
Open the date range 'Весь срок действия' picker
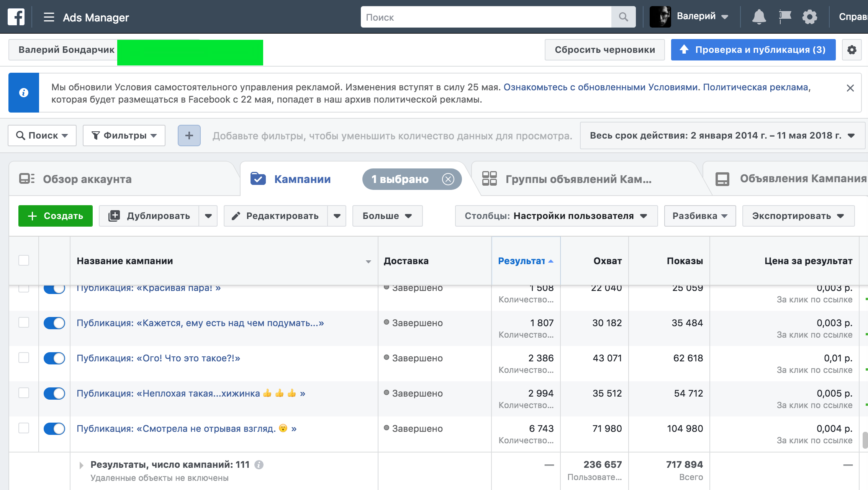pyautogui.click(x=722, y=136)
